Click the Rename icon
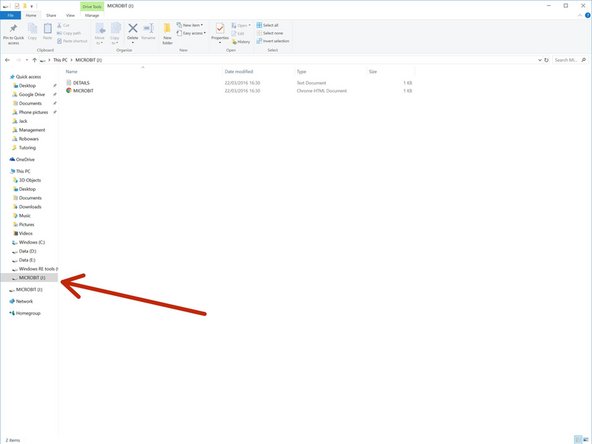 [x=148, y=28]
